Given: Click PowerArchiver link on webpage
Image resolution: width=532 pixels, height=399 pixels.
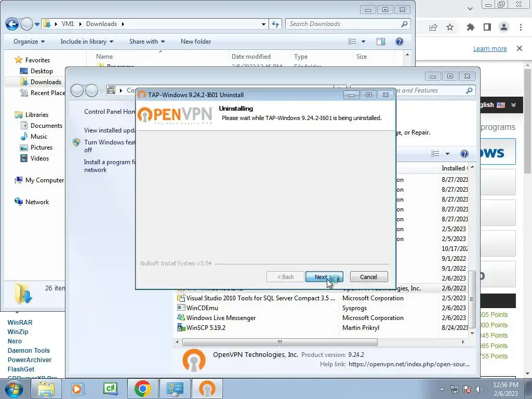Looking at the screenshot, I should (30, 360).
